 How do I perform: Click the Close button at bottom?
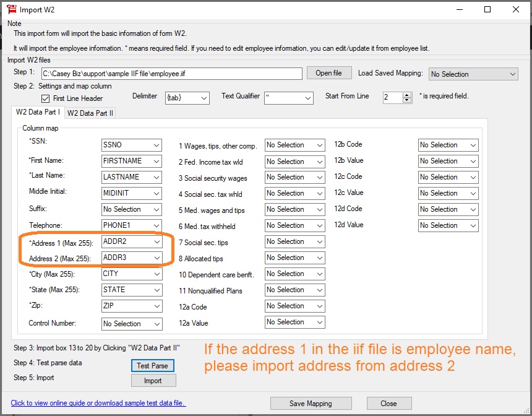pyautogui.click(x=388, y=404)
